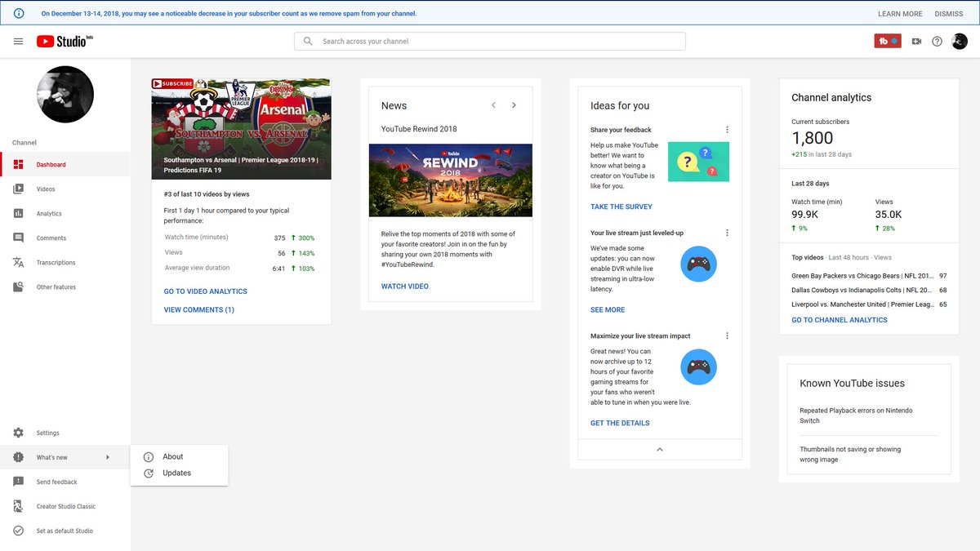Click the Dashboard sidebar icon

(x=18, y=165)
